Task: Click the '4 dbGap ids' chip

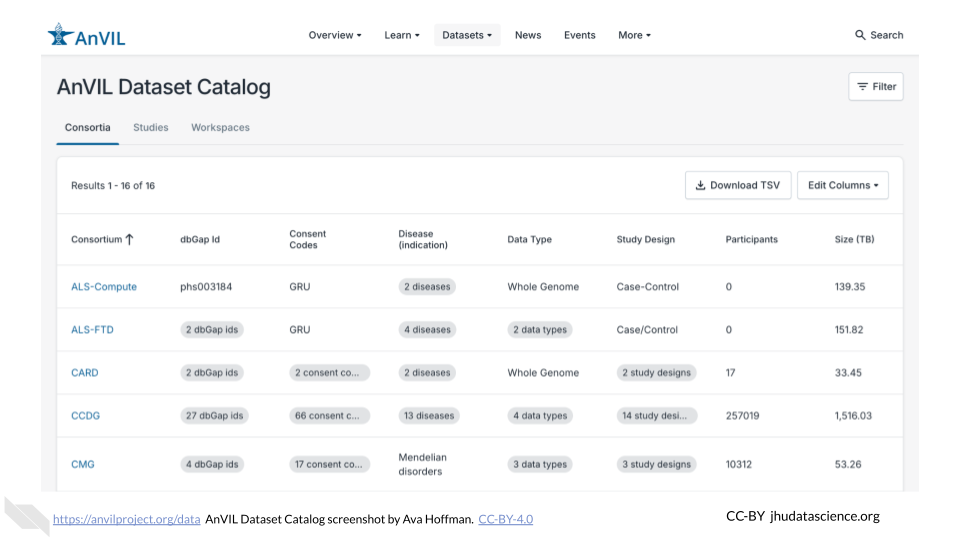Action: [212, 464]
